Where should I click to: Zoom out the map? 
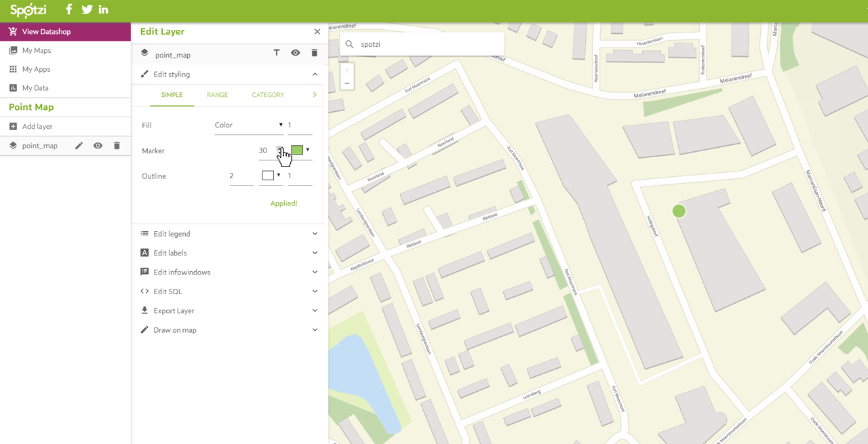pyautogui.click(x=347, y=83)
